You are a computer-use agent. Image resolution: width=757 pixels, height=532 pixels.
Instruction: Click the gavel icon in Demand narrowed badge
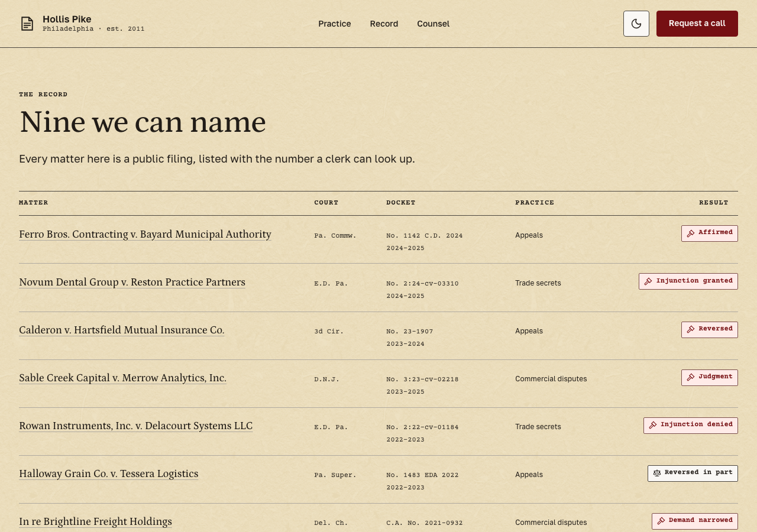click(661, 521)
